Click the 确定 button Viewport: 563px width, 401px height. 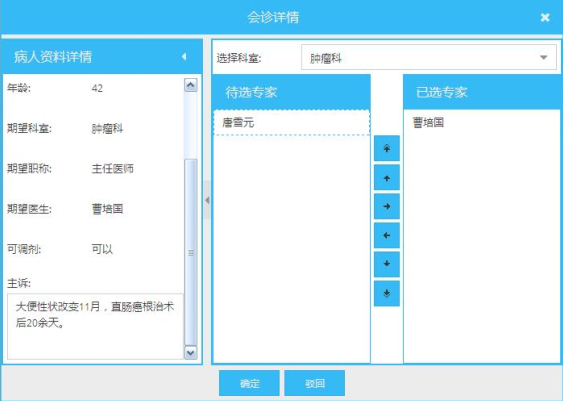click(249, 383)
